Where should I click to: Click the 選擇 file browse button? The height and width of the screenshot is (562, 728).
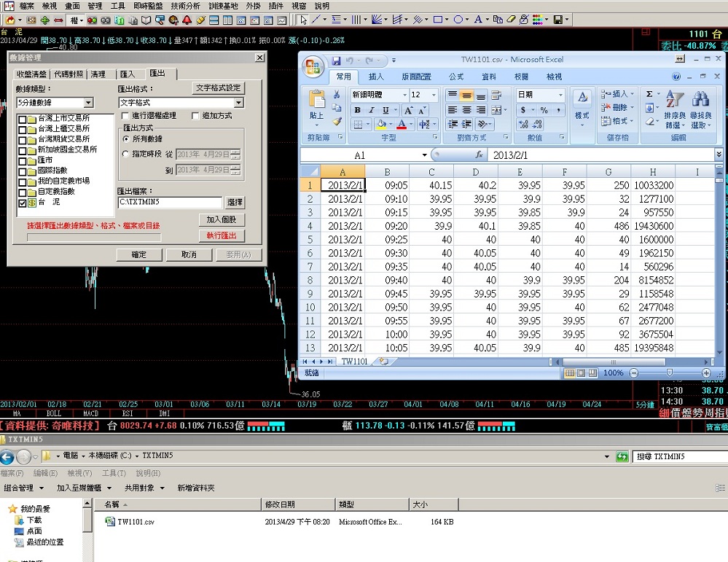pos(235,203)
